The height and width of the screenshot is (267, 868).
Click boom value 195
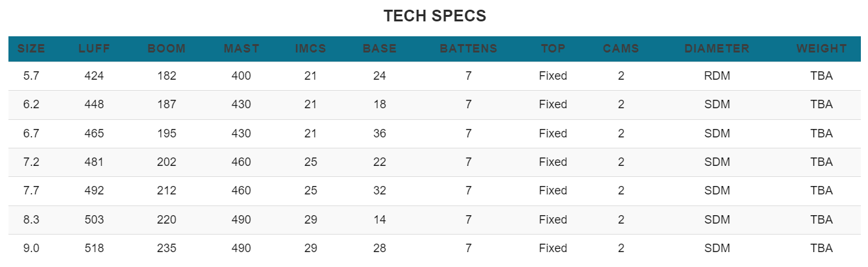tap(167, 133)
